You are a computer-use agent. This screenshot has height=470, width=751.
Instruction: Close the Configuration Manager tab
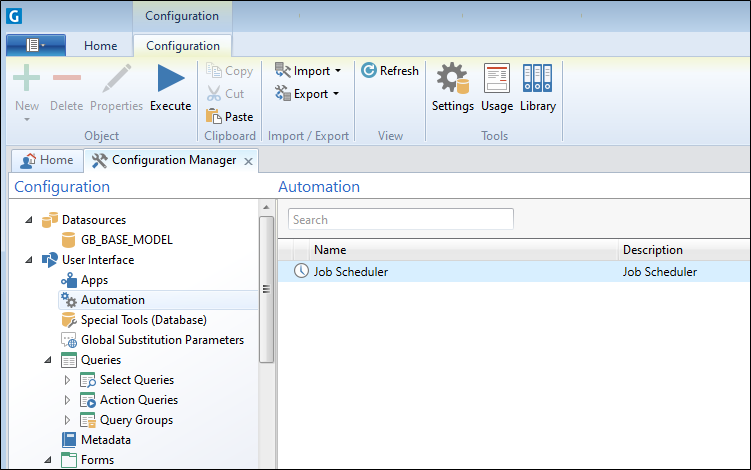[248, 161]
